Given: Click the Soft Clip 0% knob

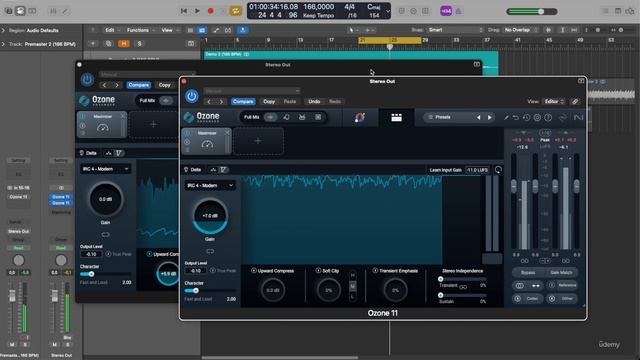Looking at the screenshot, I should tap(328, 290).
